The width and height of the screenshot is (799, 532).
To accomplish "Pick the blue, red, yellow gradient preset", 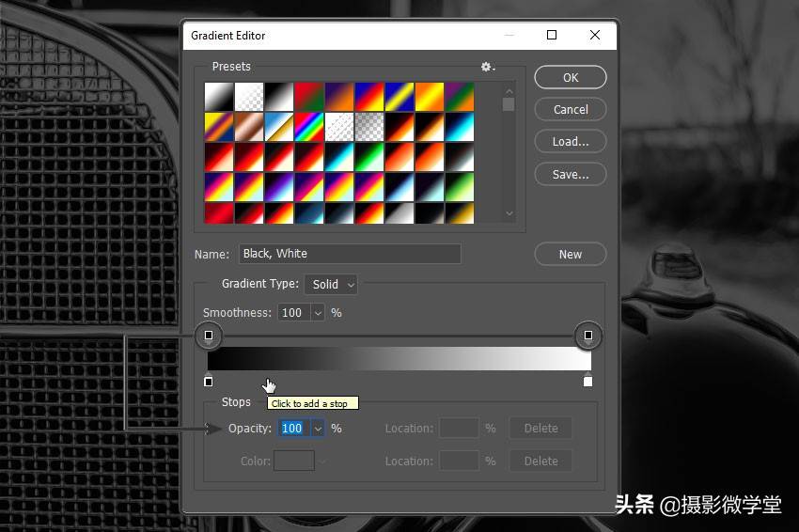I will point(369,97).
